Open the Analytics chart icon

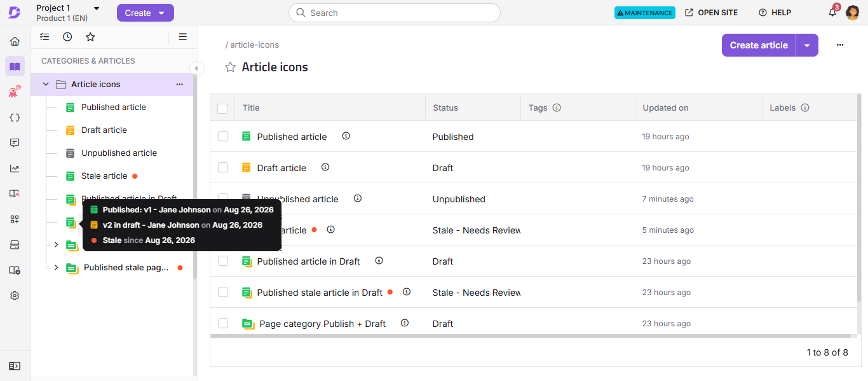point(15,169)
